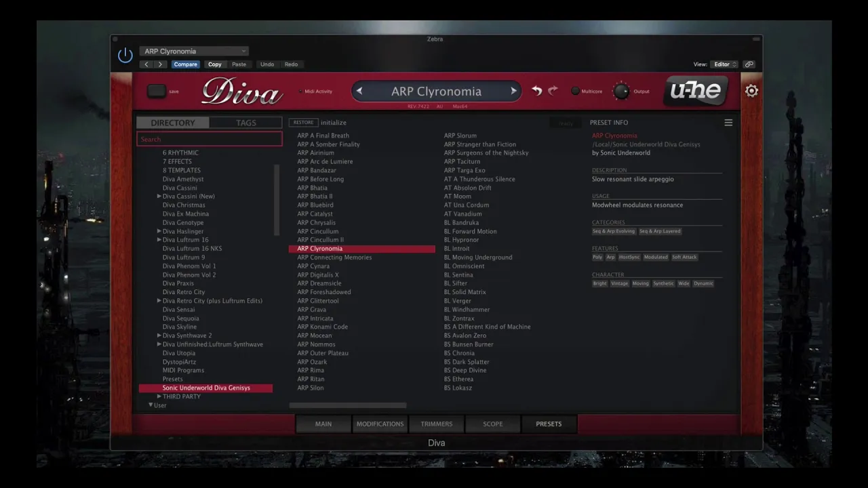The image size is (868, 488).
Task: Adjust the Output knob
Action: (621, 91)
